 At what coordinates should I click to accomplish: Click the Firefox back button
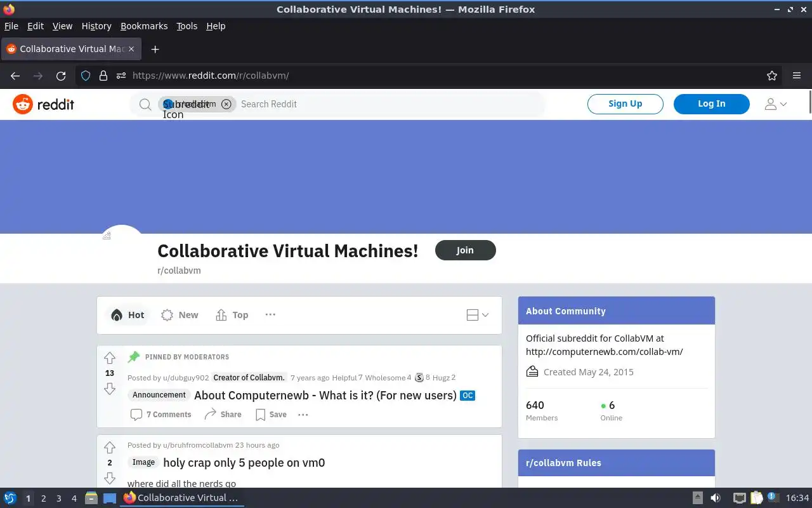15,76
